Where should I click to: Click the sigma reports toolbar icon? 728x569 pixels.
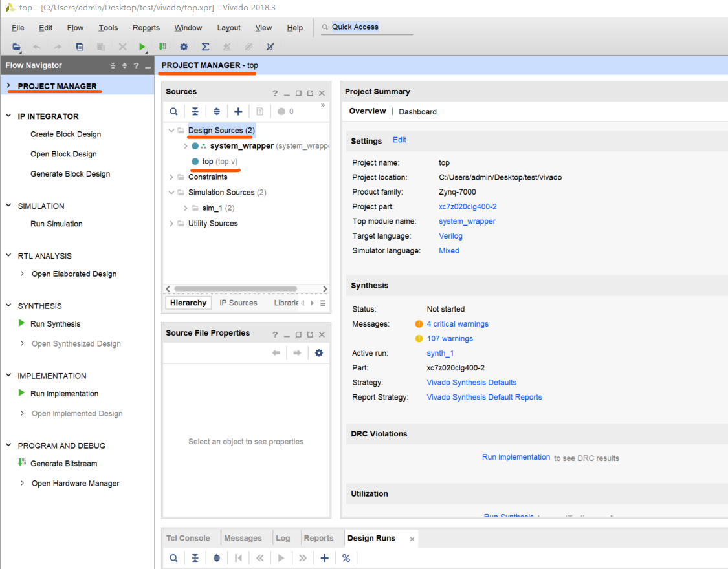(205, 47)
